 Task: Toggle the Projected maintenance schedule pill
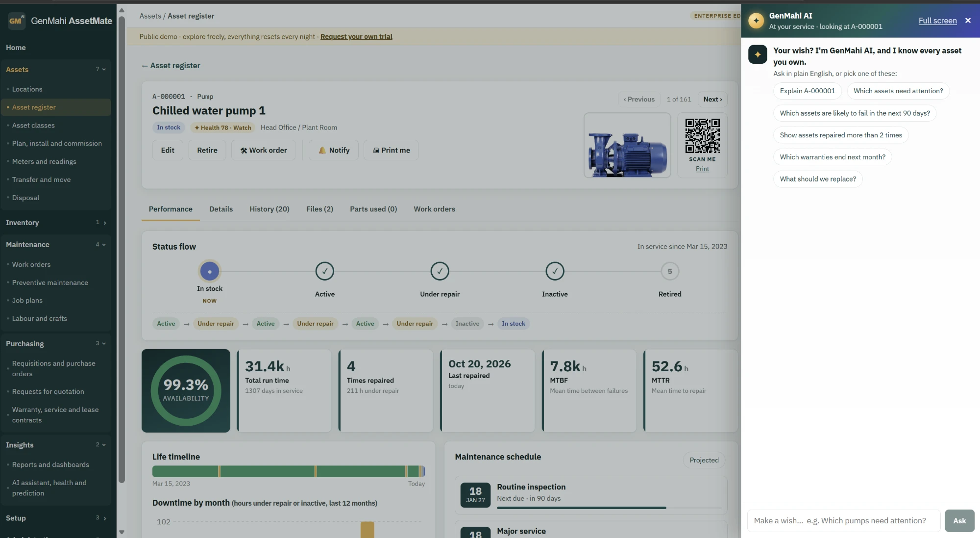click(x=704, y=460)
